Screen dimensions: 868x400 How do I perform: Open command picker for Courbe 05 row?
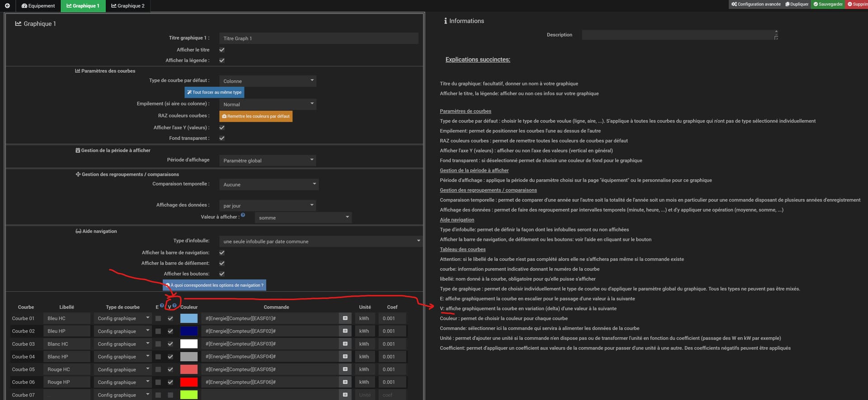(x=345, y=370)
